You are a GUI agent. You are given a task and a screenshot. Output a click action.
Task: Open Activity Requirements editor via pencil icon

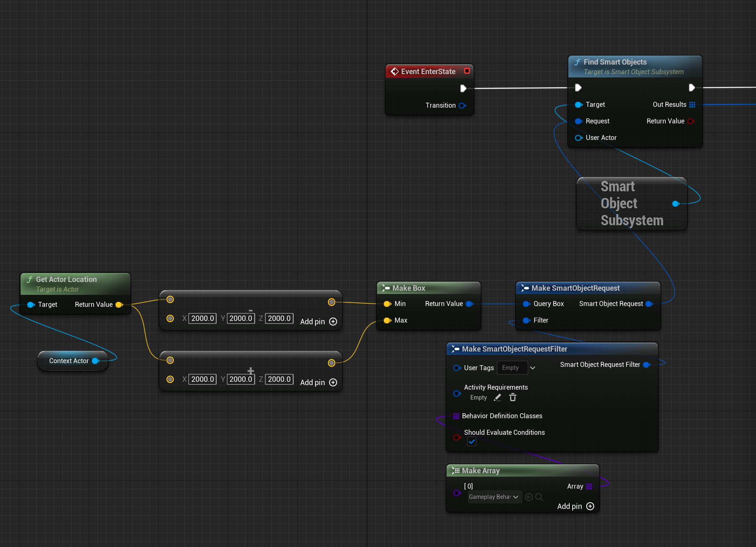[497, 397]
